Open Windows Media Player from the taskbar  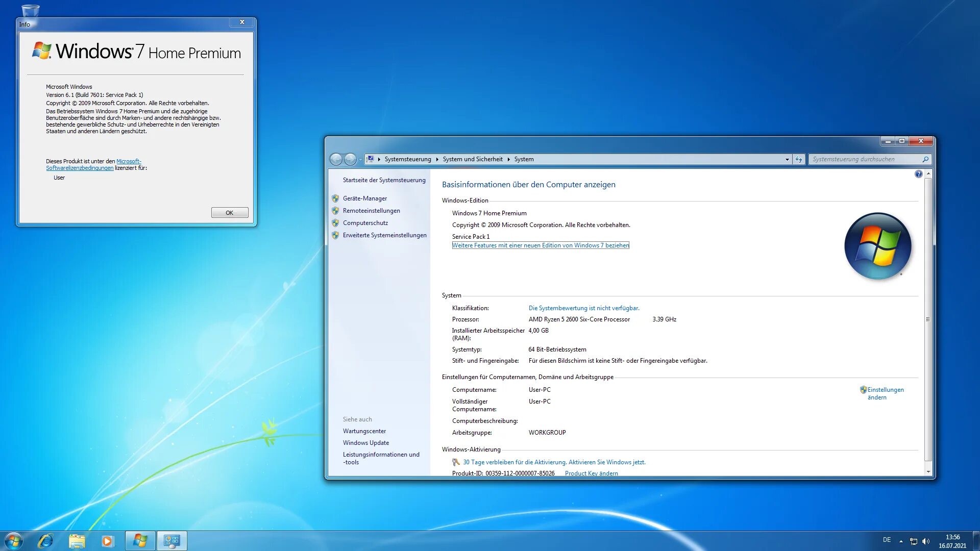[x=107, y=541]
